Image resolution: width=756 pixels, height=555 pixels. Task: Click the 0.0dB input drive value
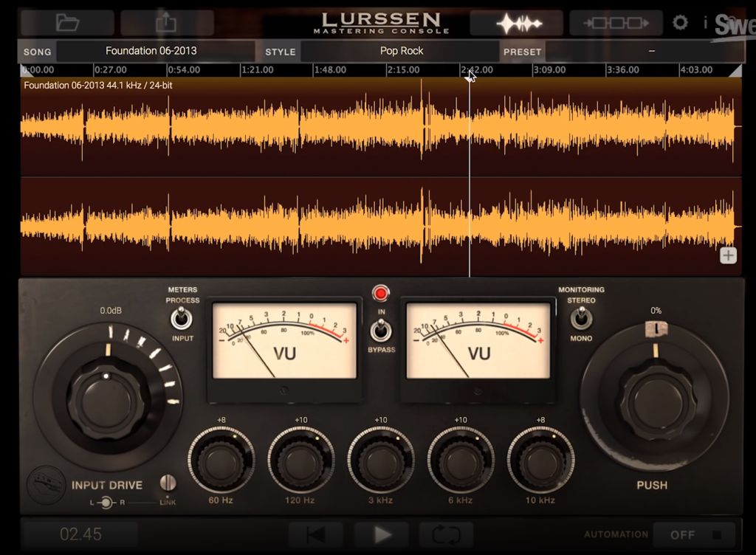pyautogui.click(x=111, y=311)
